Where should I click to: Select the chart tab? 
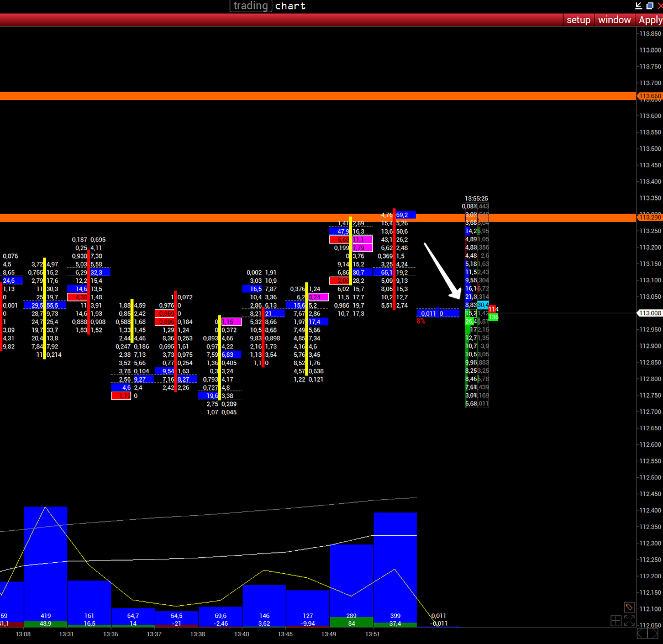[x=290, y=6]
